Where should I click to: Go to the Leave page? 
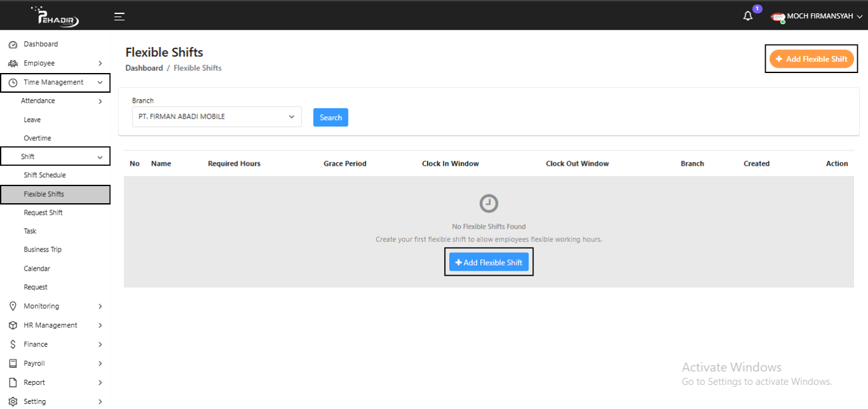[32, 119]
